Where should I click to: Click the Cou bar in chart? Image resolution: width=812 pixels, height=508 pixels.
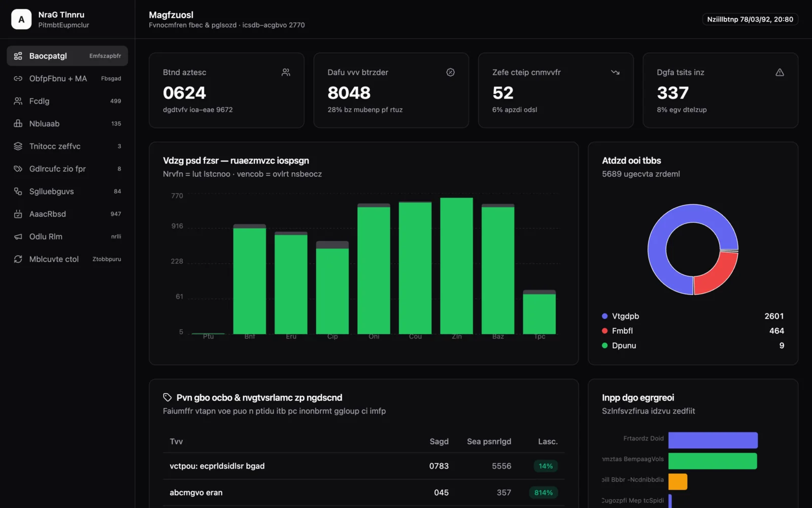pos(415,268)
